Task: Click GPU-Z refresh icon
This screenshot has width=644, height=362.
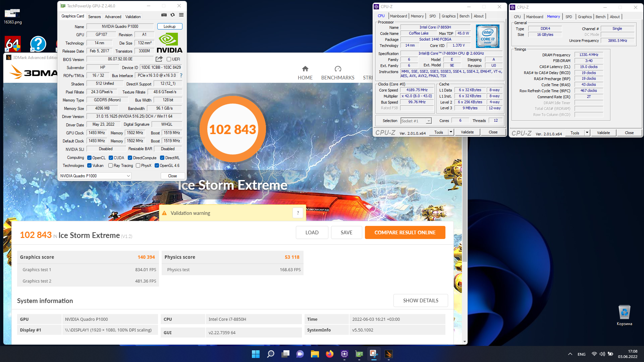Action: (x=172, y=15)
